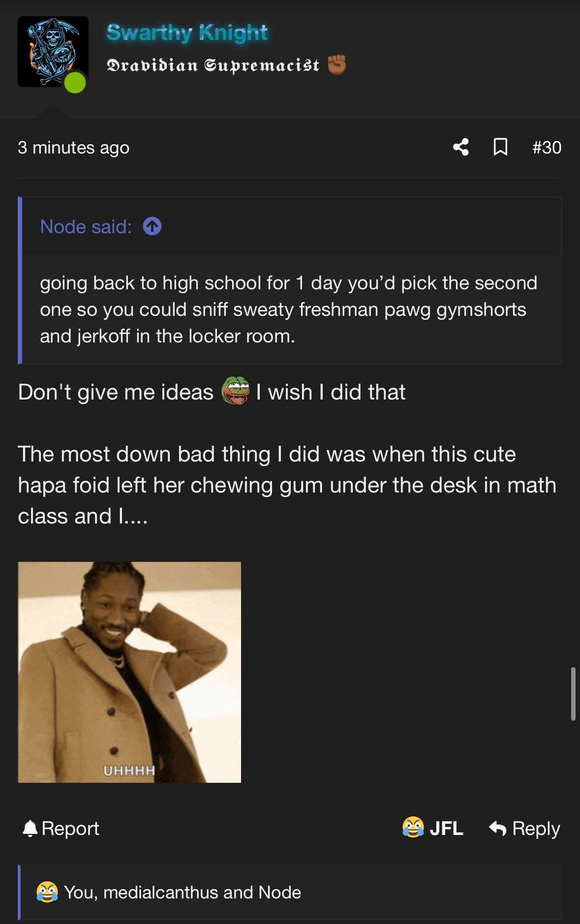
Task: Open the #30 post permalink
Action: (x=547, y=148)
